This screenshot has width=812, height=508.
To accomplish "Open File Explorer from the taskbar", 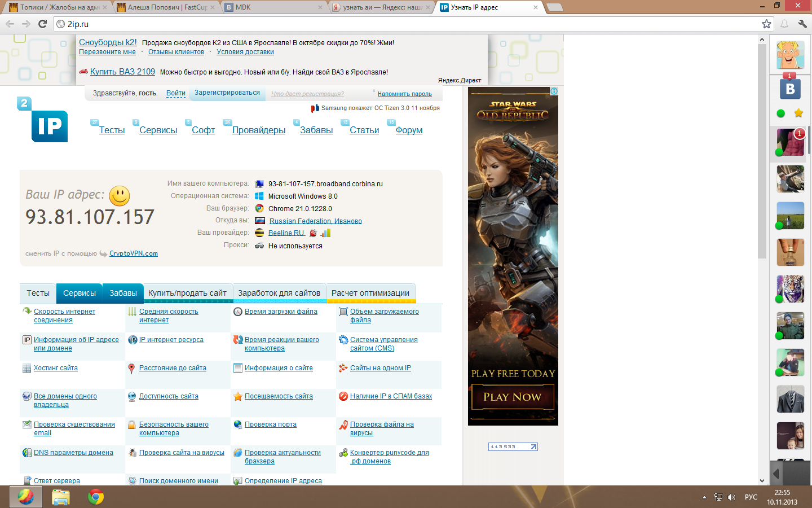I will (x=61, y=497).
